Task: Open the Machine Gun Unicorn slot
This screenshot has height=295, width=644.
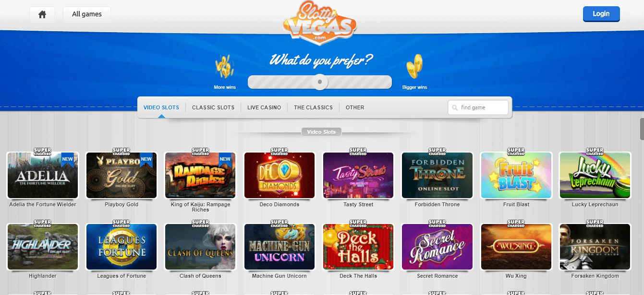Action: pos(279,247)
